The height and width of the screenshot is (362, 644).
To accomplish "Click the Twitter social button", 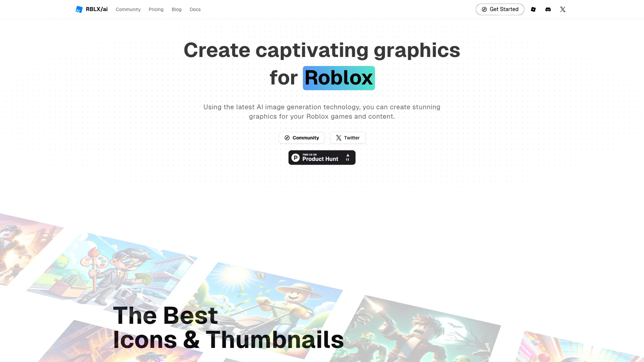I will pyautogui.click(x=347, y=137).
